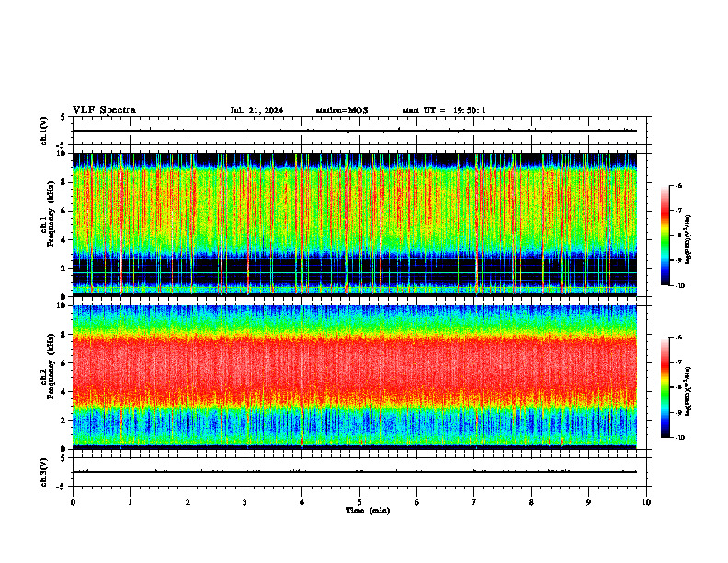The image size is (728, 563).
Task: Select the "start UT = 19:50: 1" text
Action: [444, 110]
